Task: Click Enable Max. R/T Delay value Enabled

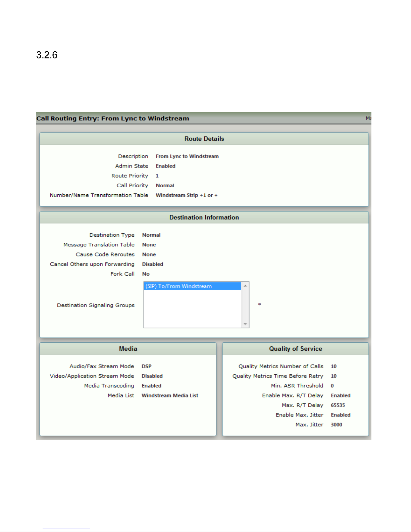Action: (341, 396)
